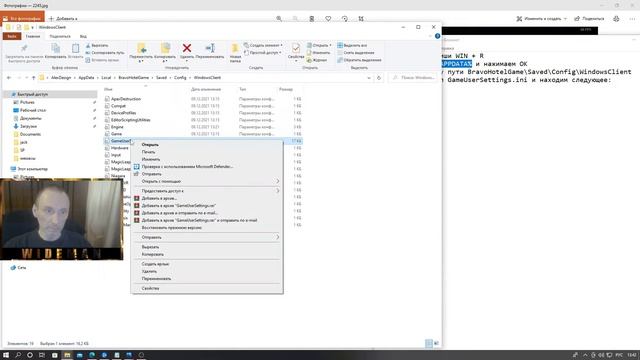Expand 'Создать элемент' dropdown in ribbon
This screenshot has height=360, width=640.
(x=281, y=45)
